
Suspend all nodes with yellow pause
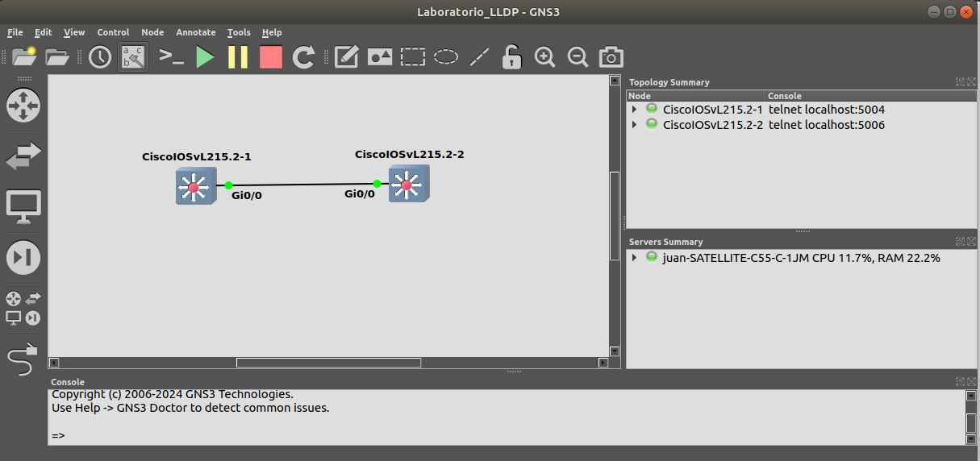point(238,56)
